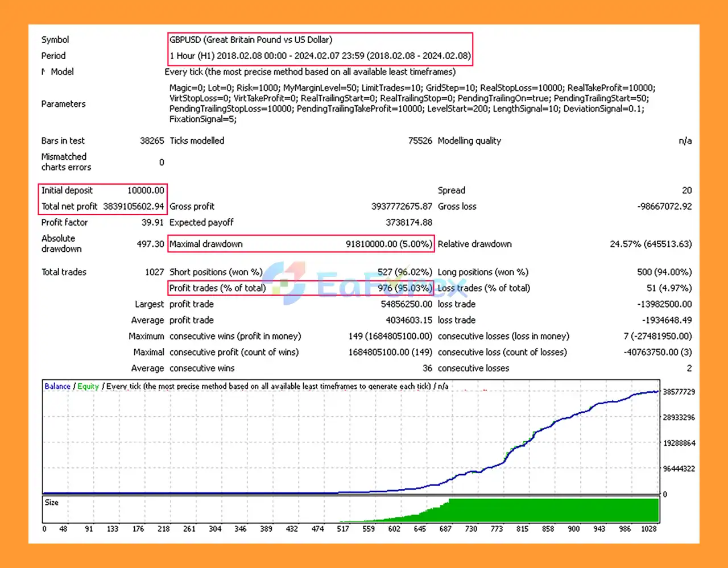Click the blue Balance legend label
The image size is (728, 568).
click(x=57, y=386)
